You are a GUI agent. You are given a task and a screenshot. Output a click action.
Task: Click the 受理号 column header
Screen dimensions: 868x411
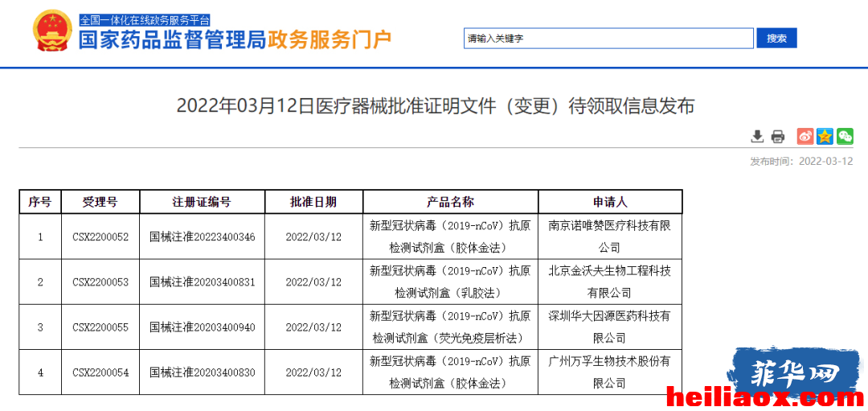[x=100, y=202]
